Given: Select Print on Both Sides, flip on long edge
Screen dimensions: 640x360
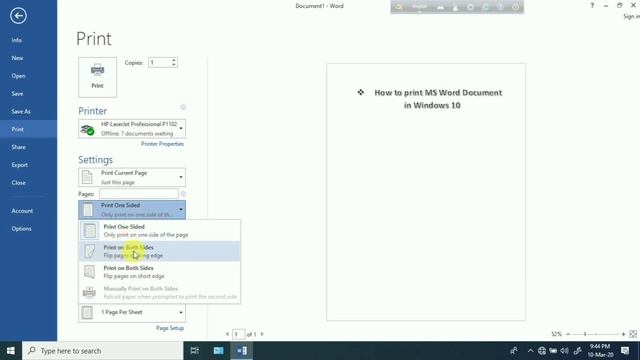Looking at the screenshot, I should point(160,251).
